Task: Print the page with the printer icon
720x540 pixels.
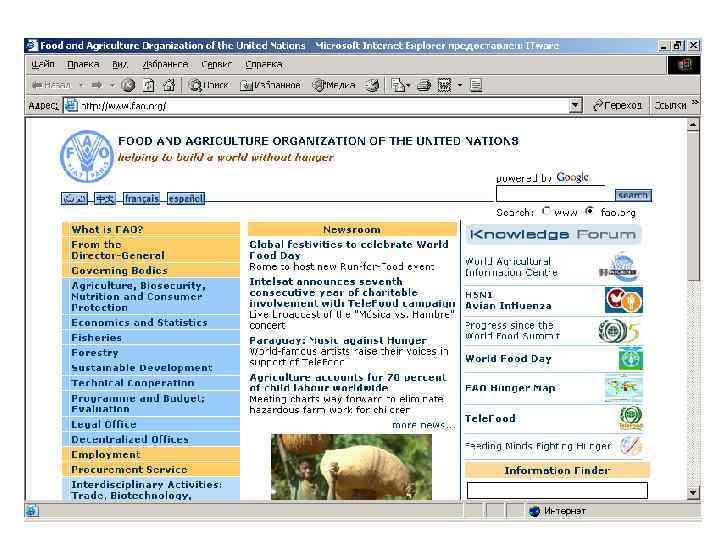Action: click(x=424, y=85)
